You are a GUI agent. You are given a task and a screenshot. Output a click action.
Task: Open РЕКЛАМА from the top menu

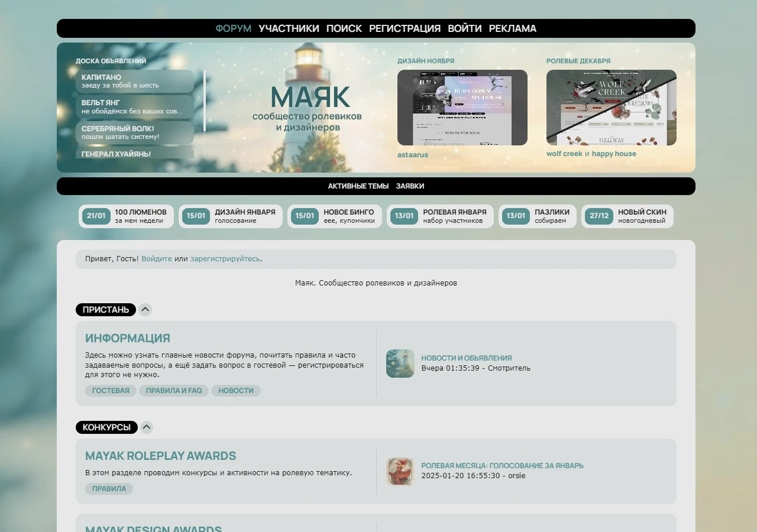[x=513, y=28]
